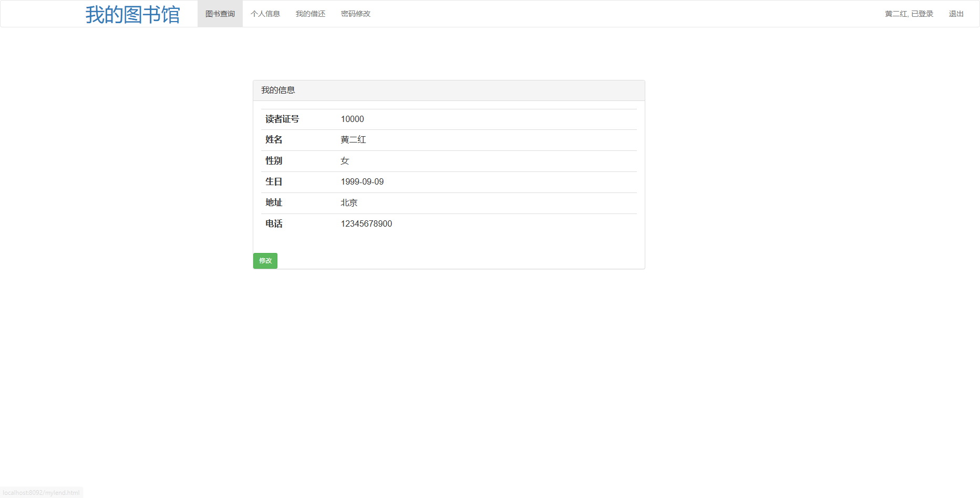
Task: Click the 读者证号 row label
Action: (282, 119)
